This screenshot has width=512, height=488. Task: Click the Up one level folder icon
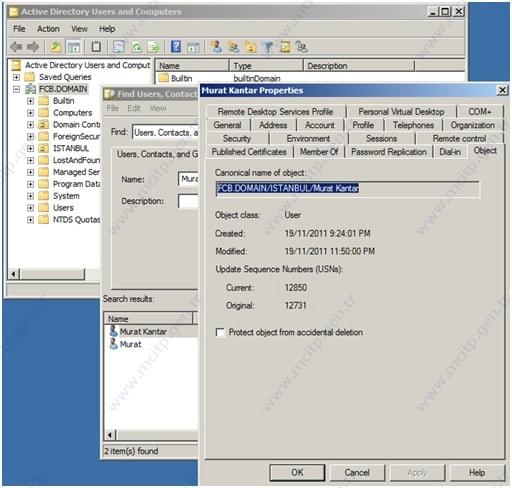(x=56, y=47)
